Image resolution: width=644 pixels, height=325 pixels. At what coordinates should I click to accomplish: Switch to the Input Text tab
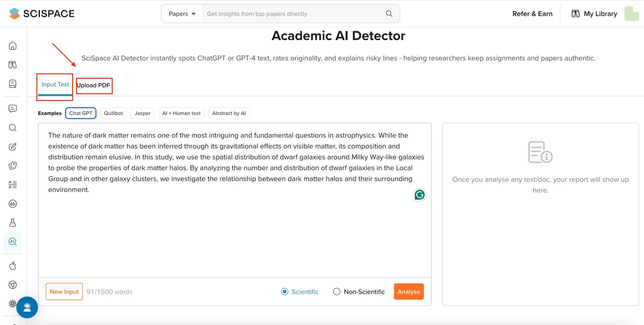(55, 84)
